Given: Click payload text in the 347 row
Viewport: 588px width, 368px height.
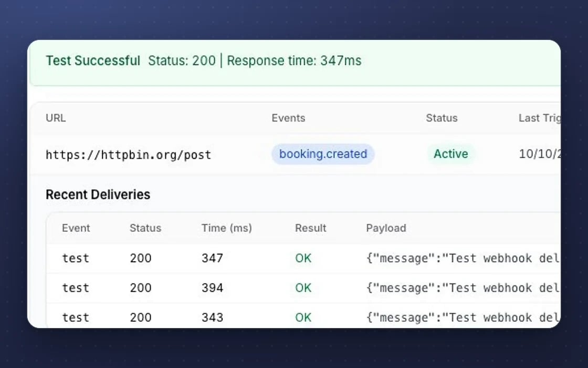Looking at the screenshot, I should pos(463,258).
